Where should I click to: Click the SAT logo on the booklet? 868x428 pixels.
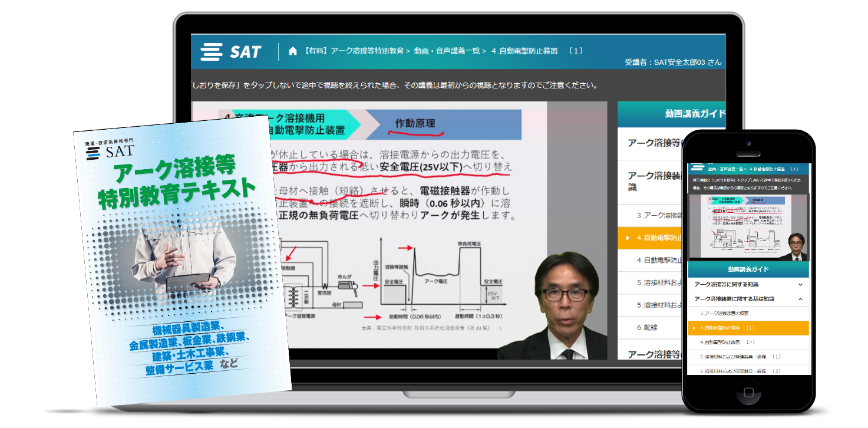click(x=110, y=153)
